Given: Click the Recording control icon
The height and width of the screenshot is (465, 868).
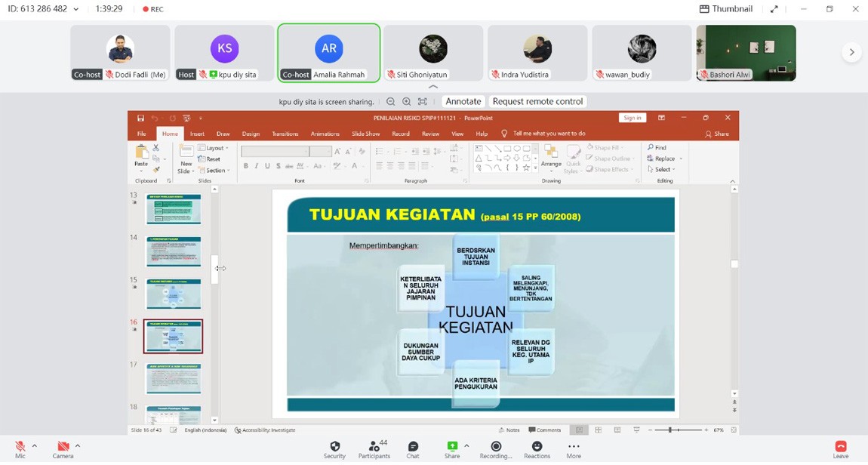Looking at the screenshot, I should click(496, 446).
